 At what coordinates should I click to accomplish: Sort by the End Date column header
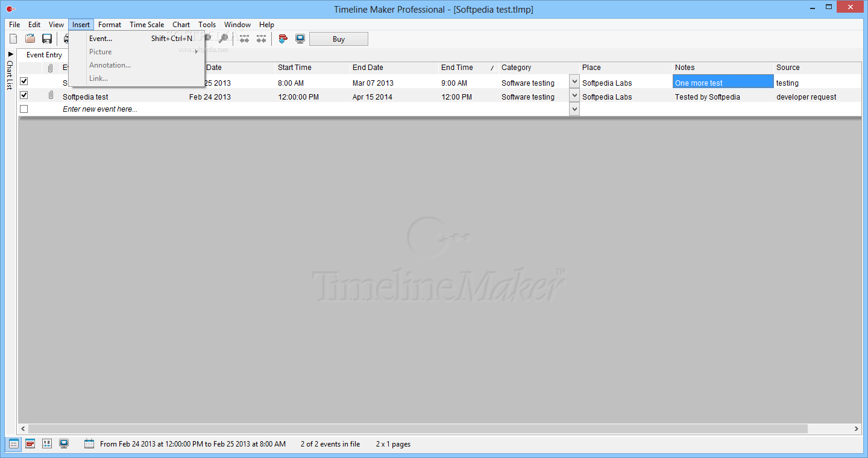394,68
